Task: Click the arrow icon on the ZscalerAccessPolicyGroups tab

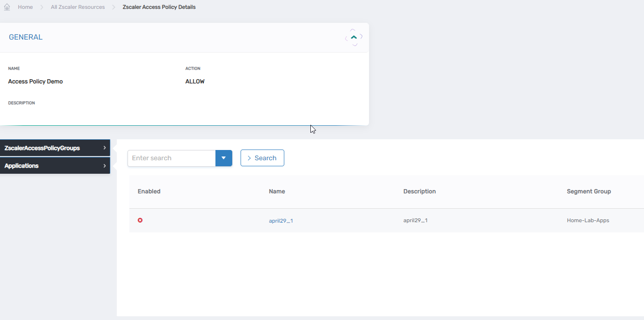Action: [x=105, y=148]
